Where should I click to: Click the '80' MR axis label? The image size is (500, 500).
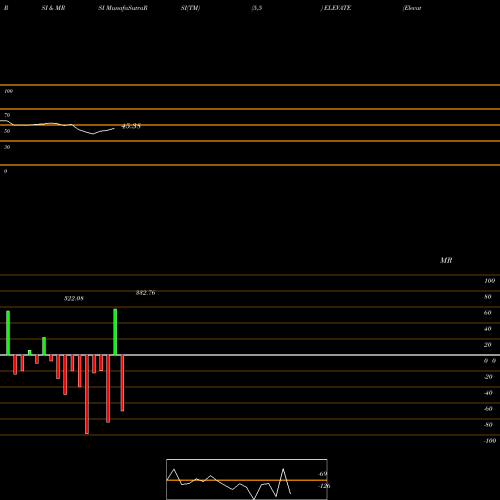pos(488,297)
